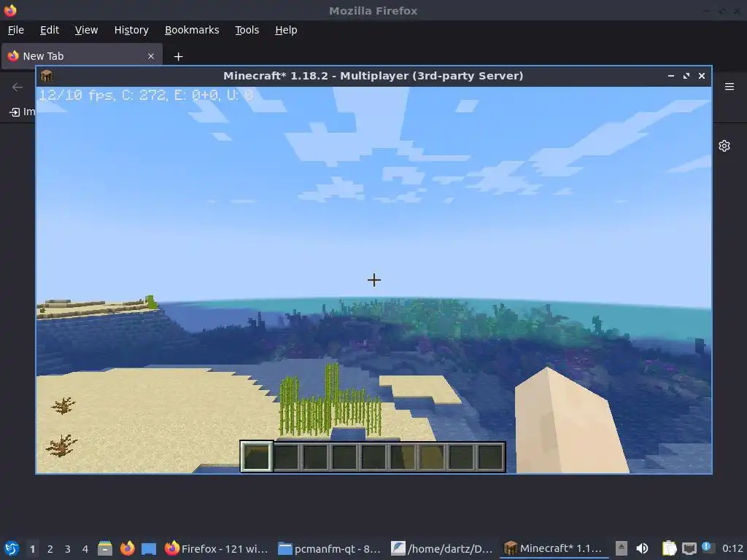747x560 pixels.
Task: Select second hotbar slot in Minecraft
Action: 286,456
